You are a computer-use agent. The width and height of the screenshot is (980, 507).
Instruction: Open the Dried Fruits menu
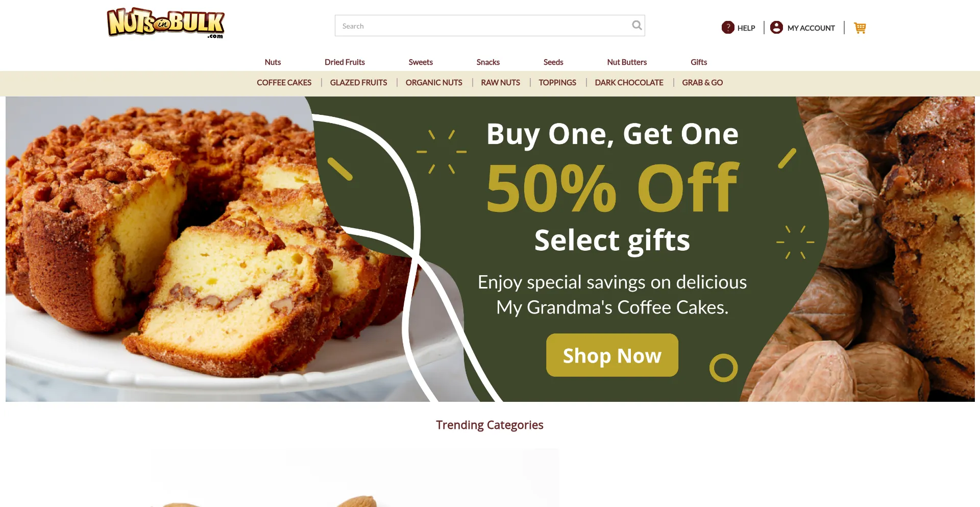pos(345,62)
